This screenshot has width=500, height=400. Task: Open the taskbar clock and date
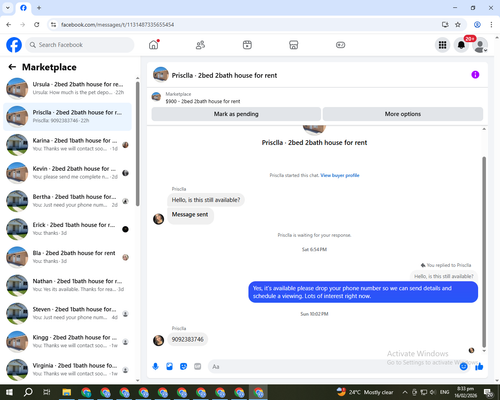click(465, 392)
